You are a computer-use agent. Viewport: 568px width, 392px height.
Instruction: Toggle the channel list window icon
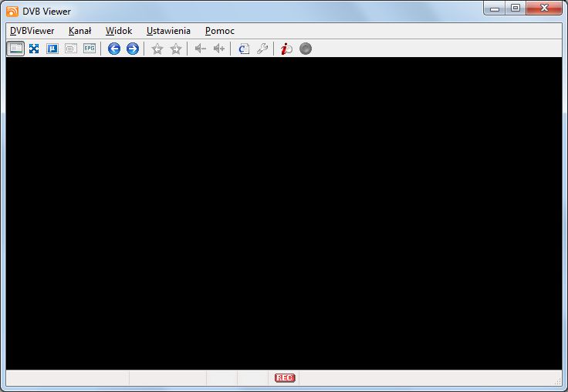(15, 49)
